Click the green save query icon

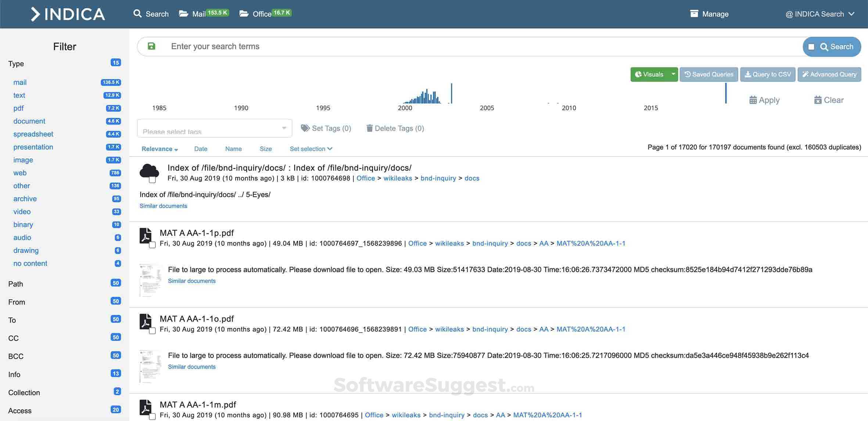152,46
